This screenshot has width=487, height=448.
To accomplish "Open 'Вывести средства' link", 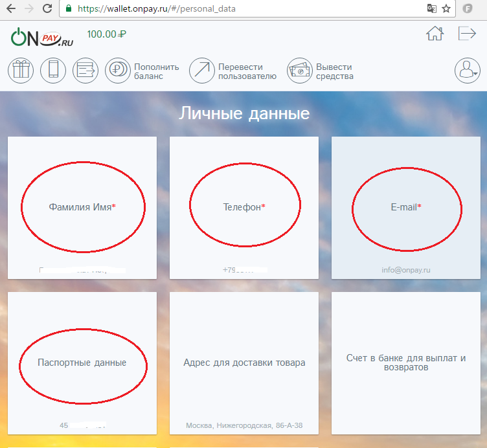I will [x=334, y=71].
